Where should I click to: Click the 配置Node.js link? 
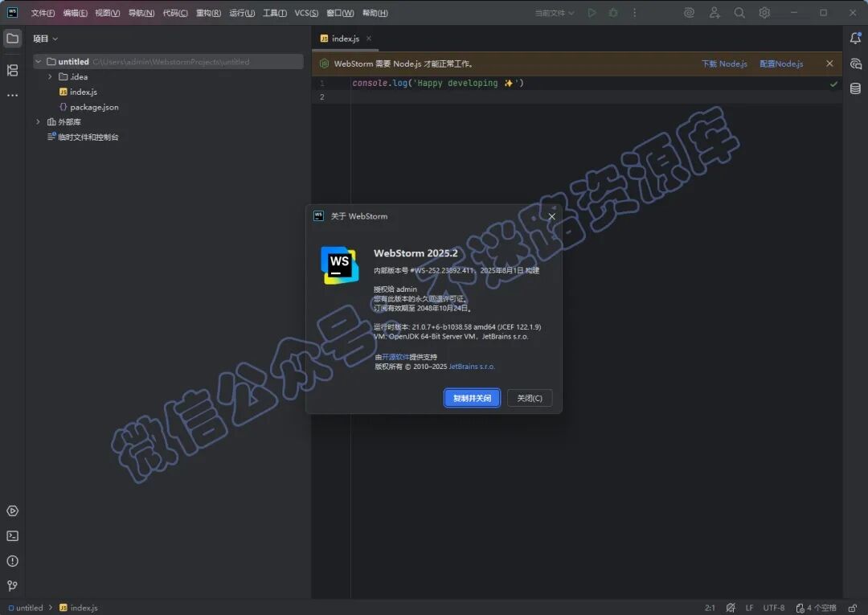781,64
